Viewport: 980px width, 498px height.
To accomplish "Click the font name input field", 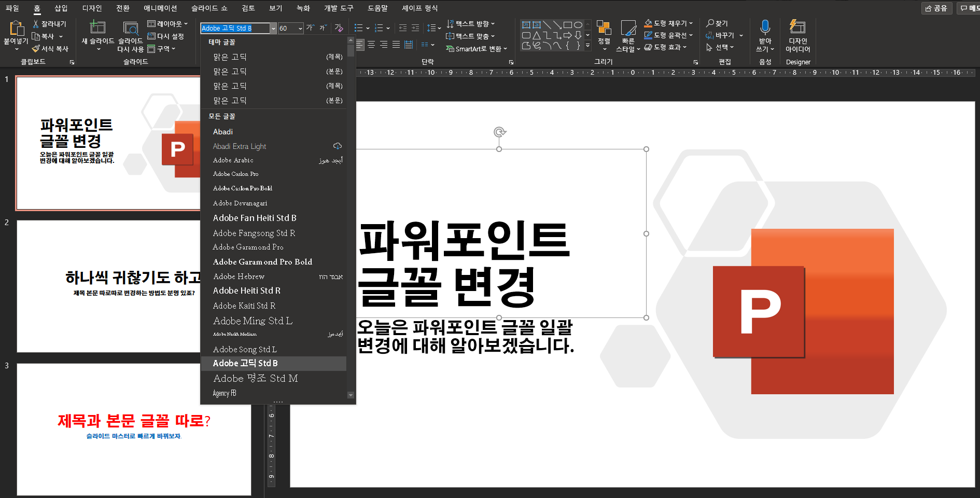I will 235,29.
